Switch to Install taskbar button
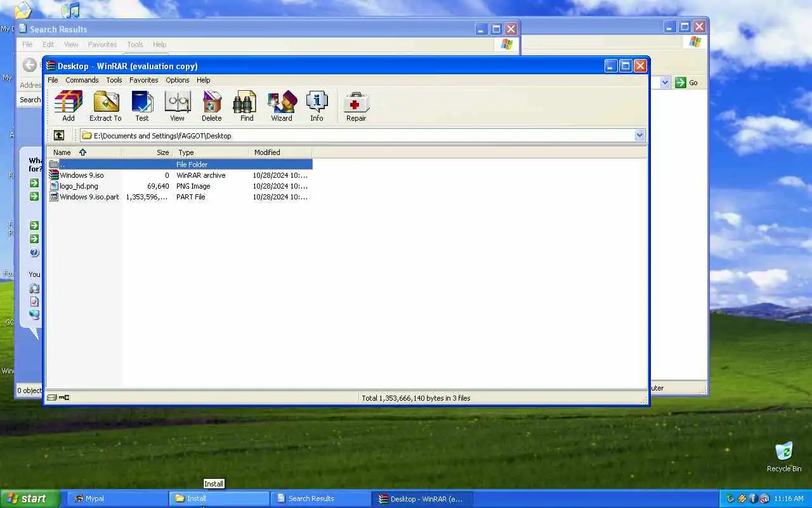812x508 pixels. (x=219, y=498)
